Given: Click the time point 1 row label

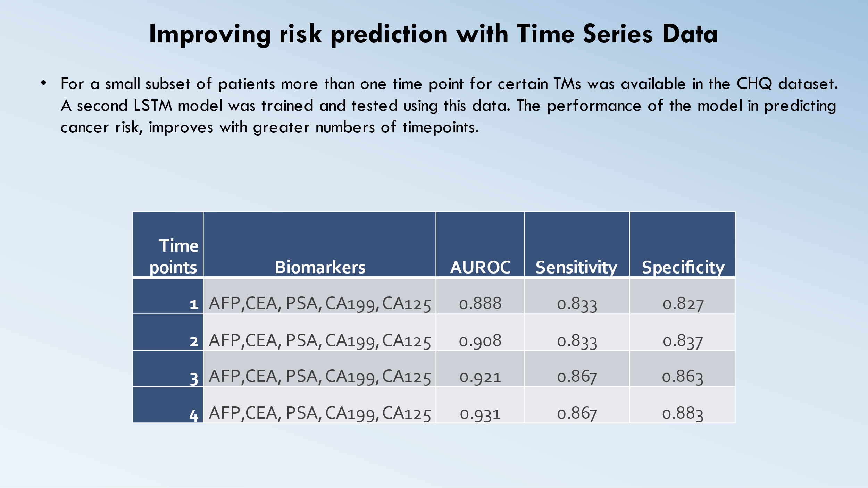Looking at the screenshot, I should 193,304.
